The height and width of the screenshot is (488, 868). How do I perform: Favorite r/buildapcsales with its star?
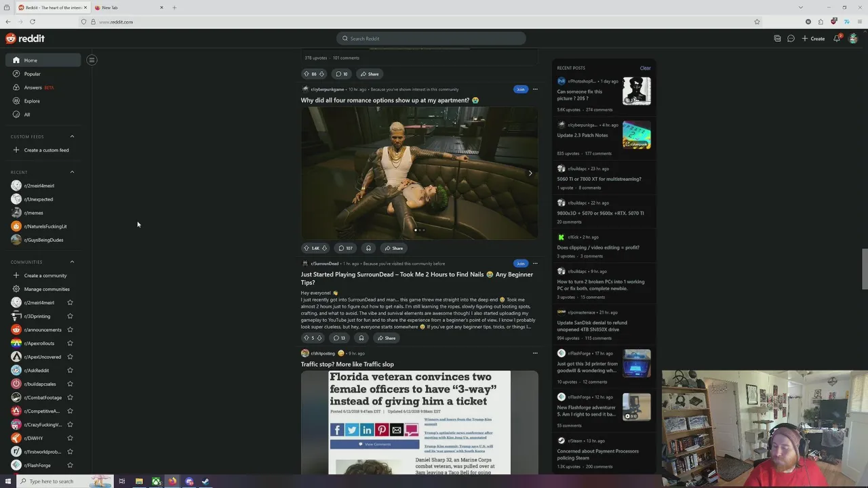(70, 384)
